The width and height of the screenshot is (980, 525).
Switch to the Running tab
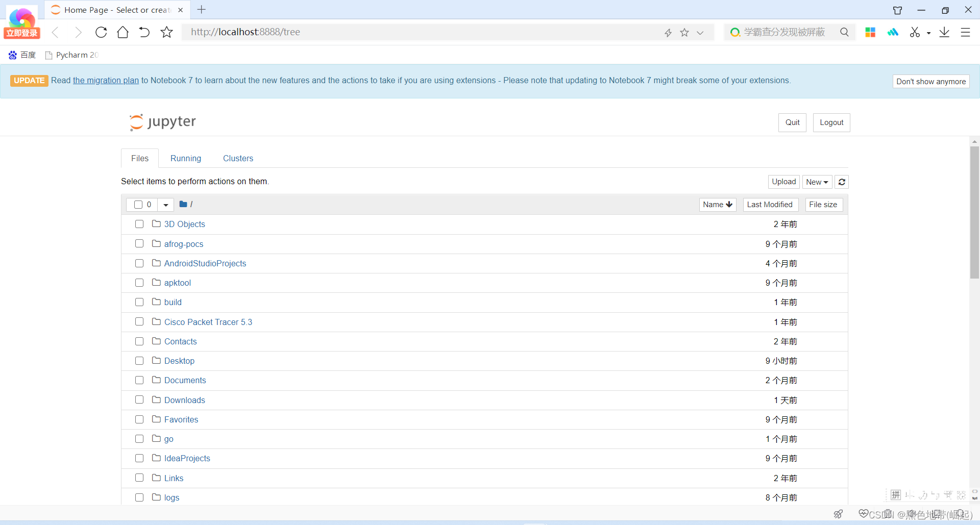pos(186,158)
